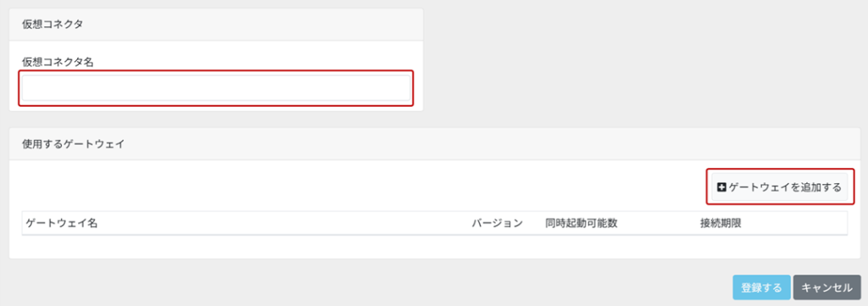Click the 接続期限 column header

pyautogui.click(x=721, y=224)
